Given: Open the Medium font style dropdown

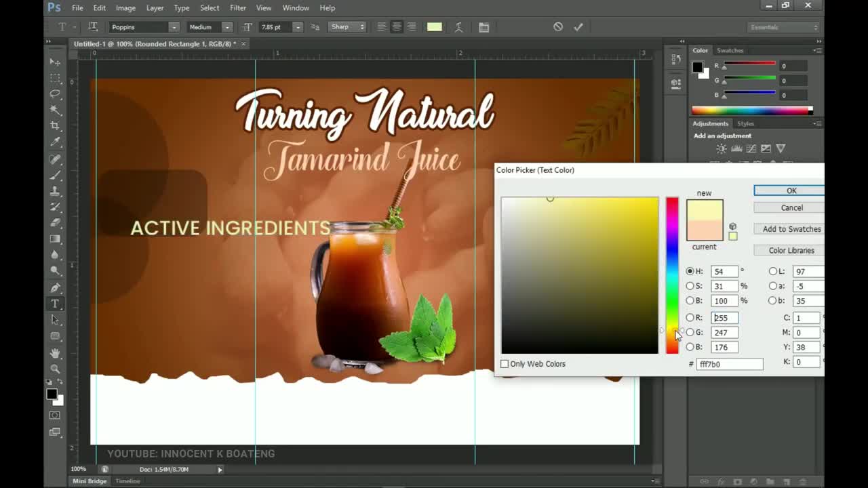Looking at the screenshot, I should (227, 27).
